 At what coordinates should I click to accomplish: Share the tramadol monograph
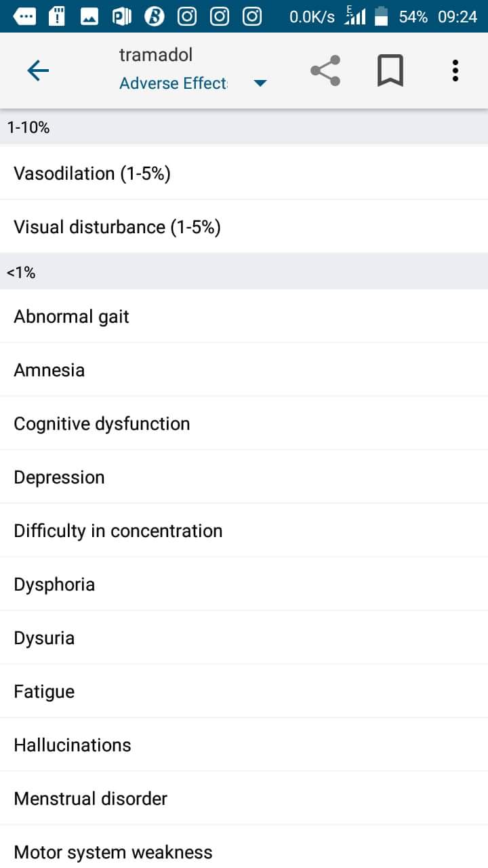tap(325, 71)
